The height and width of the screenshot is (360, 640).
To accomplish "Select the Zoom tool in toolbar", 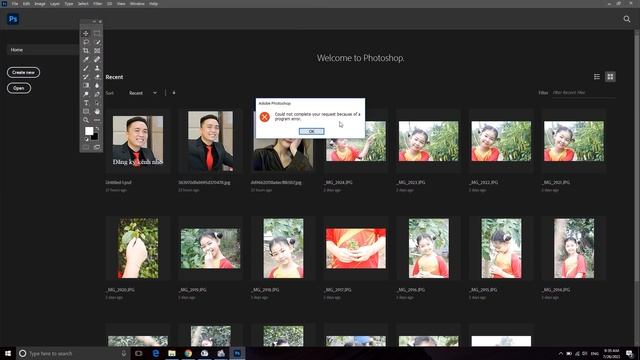I will [86, 120].
